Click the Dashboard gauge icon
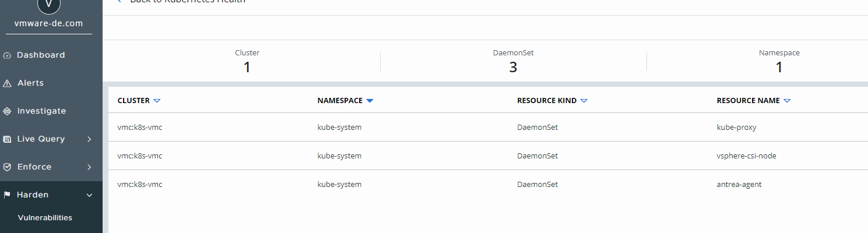Image resolution: width=868 pixels, height=233 pixels. click(7, 55)
